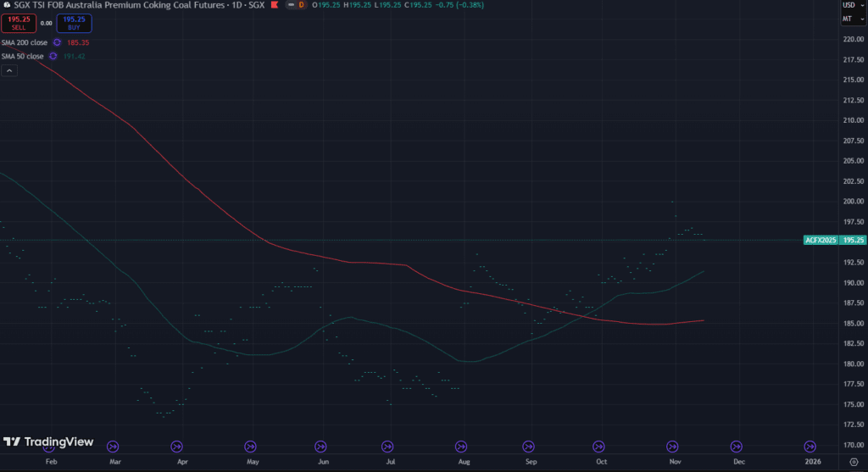Click the red SMA 200 line on chart
This screenshot has width=868, height=472.
(x=170, y=168)
